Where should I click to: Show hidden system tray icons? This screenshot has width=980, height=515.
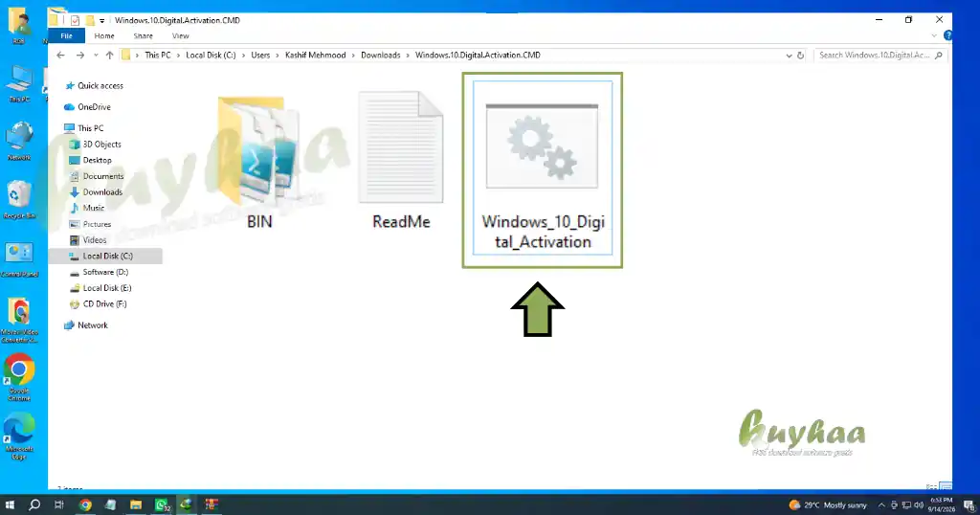pyautogui.click(x=881, y=505)
